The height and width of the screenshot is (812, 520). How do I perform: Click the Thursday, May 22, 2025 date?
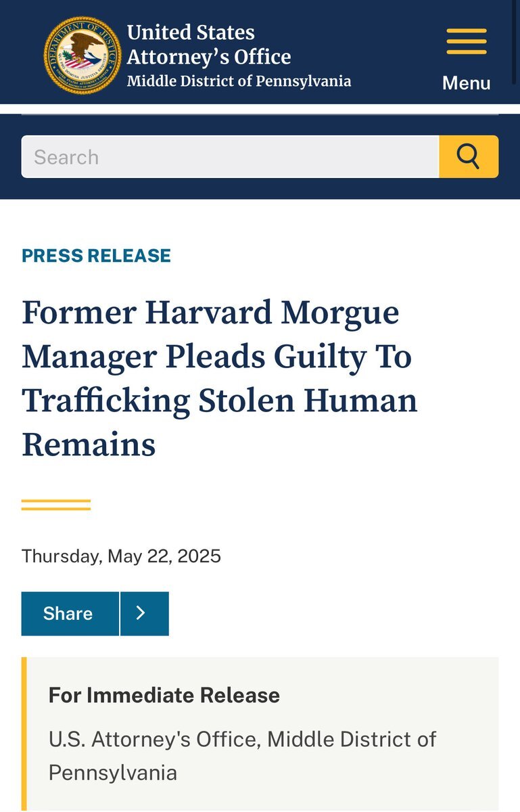pos(121,556)
